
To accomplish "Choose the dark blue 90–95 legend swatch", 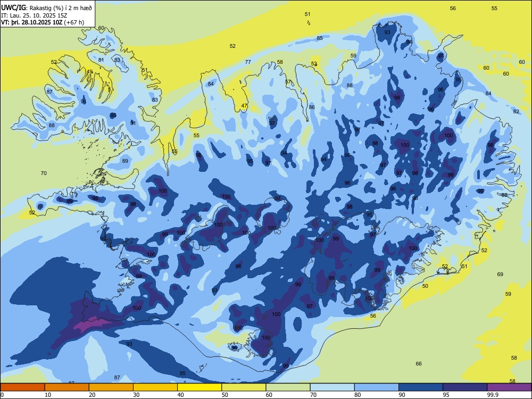I will coord(421,387).
